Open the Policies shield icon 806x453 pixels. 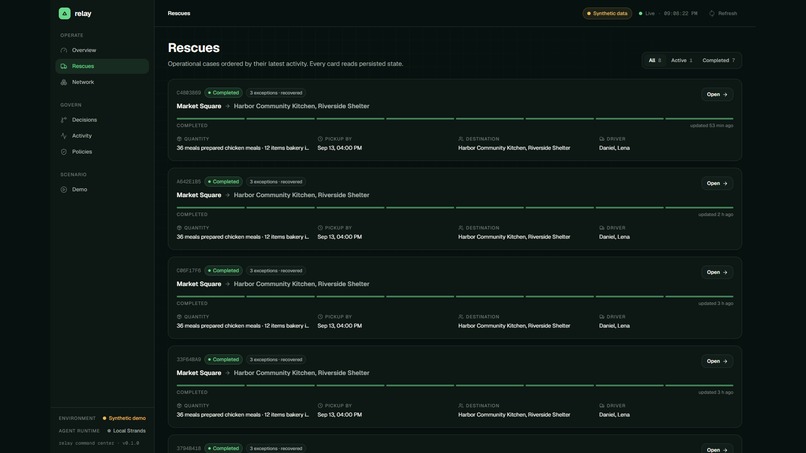pos(64,152)
